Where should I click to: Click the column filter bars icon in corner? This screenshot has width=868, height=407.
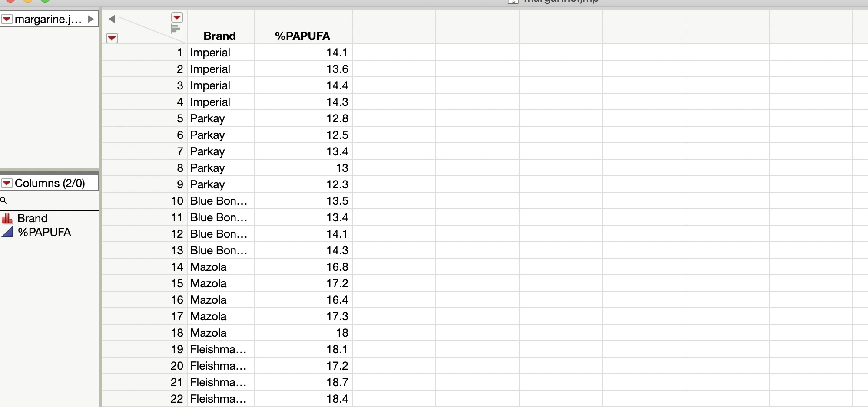pyautogui.click(x=175, y=29)
